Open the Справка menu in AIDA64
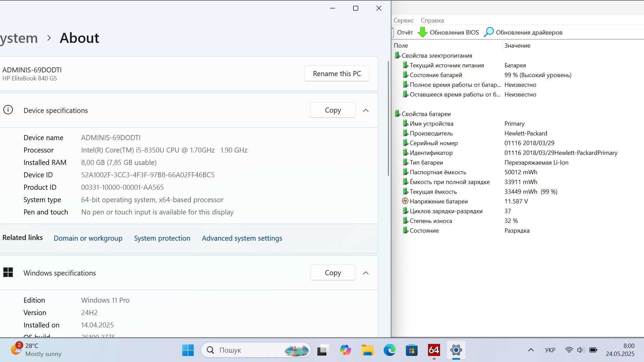The height and width of the screenshot is (362, 644). coord(432,20)
